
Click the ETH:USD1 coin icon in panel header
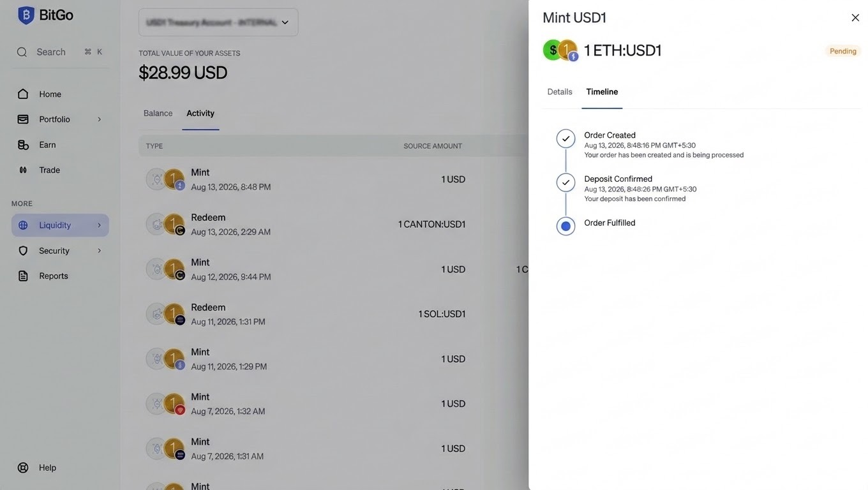coord(560,50)
